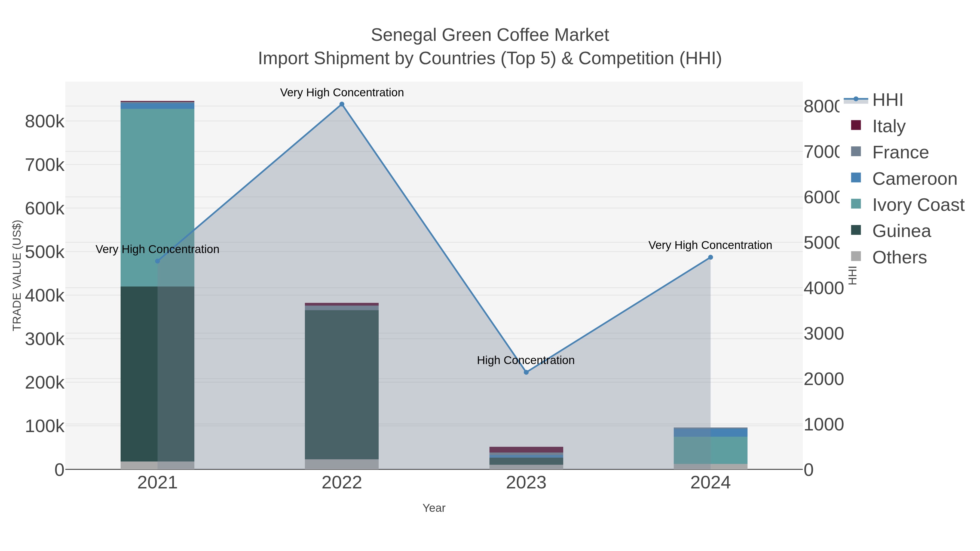Click the 800k left axis tick label
The height and width of the screenshot is (551, 980).
click(45, 122)
